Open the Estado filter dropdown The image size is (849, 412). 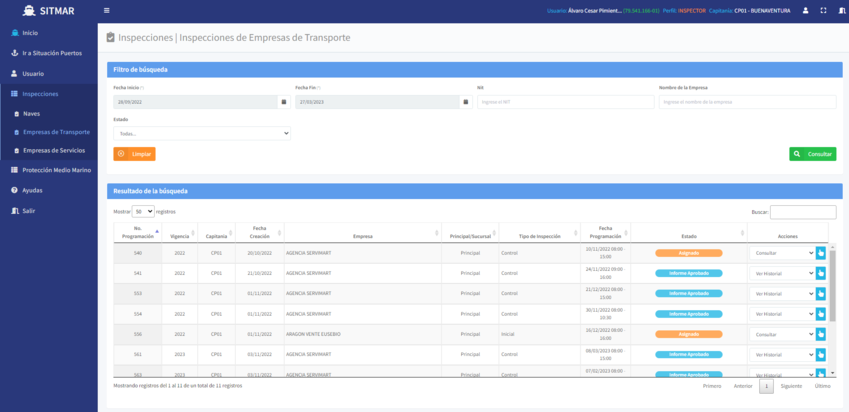202,133
